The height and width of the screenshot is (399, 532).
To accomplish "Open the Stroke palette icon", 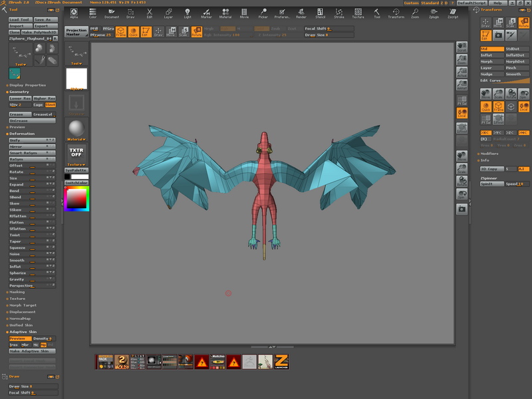I will pos(339,13).
